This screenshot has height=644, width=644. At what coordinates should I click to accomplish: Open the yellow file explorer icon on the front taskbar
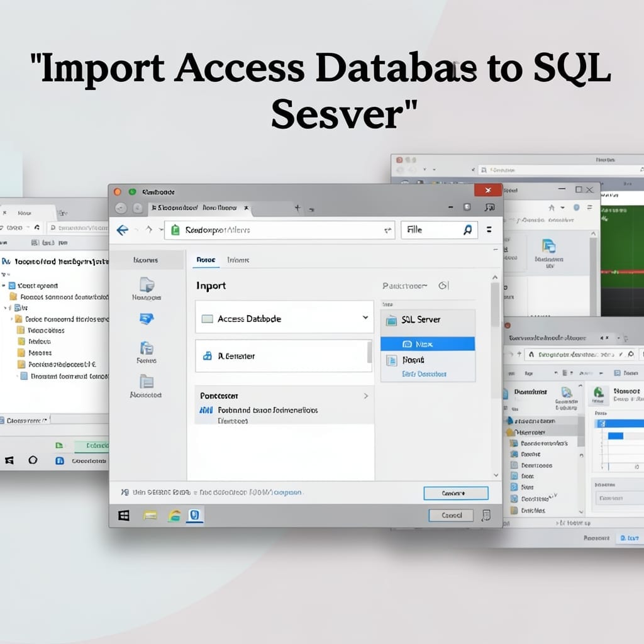pyautogui.click(x=150, y=516)
